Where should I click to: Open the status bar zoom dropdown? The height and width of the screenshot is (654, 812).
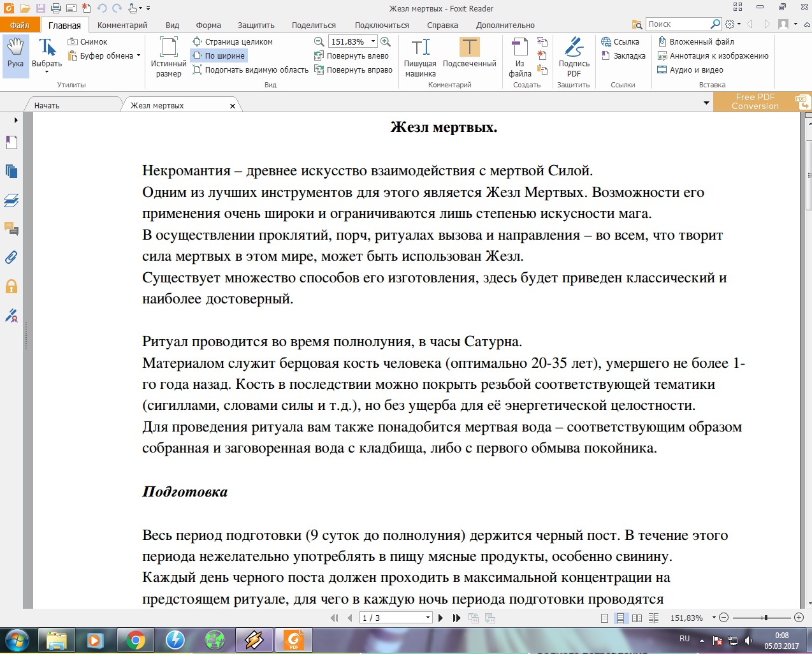[x=713, y=618]
